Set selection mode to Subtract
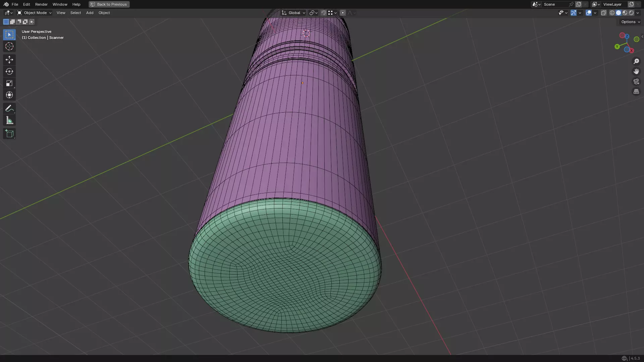 tap(19, 22)
